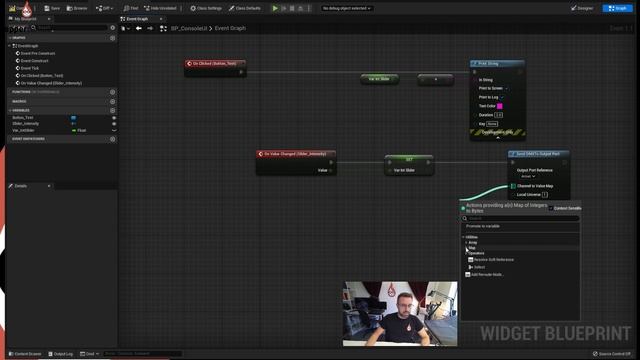Viewport: 640px width, 360px height.
Task: Open My Blueprint panel settings gear
Action: 113,28
